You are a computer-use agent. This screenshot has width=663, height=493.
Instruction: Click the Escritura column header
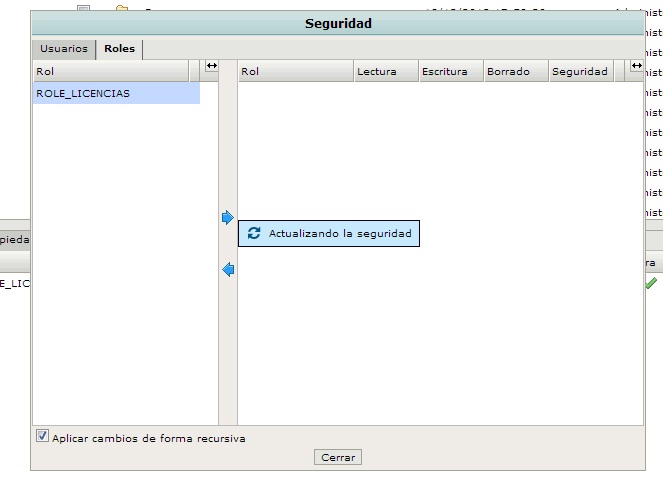[450, 72]
